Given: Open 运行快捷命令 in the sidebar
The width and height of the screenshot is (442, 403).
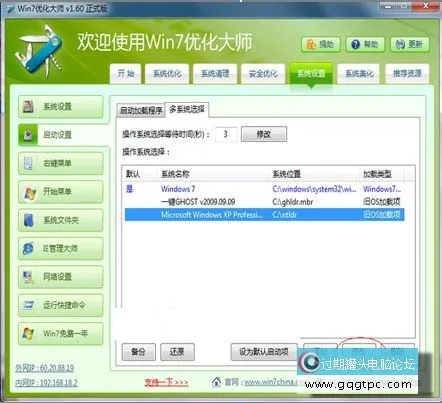Looking at the screenshot, I should 61,305.
